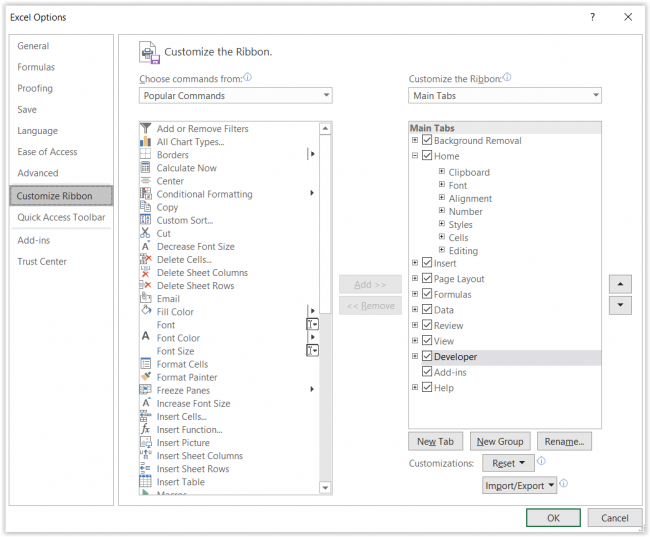Expand the Help tab tree node
The width and height of the screenshot is (650, 537).
415,387
